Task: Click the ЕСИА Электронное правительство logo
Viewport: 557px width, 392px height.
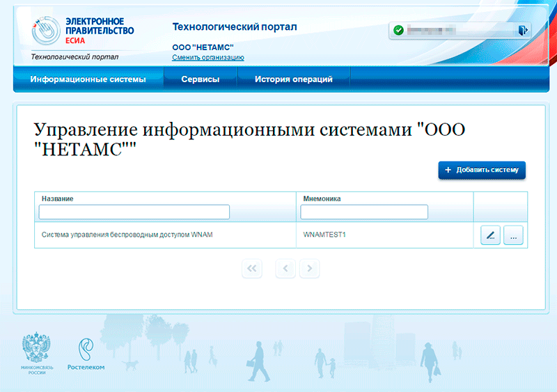Action: (84, 31)
